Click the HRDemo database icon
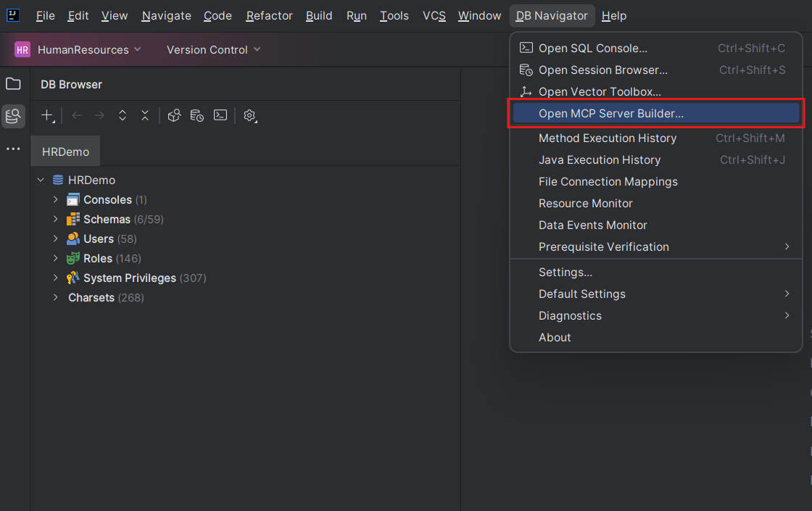 click(58, 180)
